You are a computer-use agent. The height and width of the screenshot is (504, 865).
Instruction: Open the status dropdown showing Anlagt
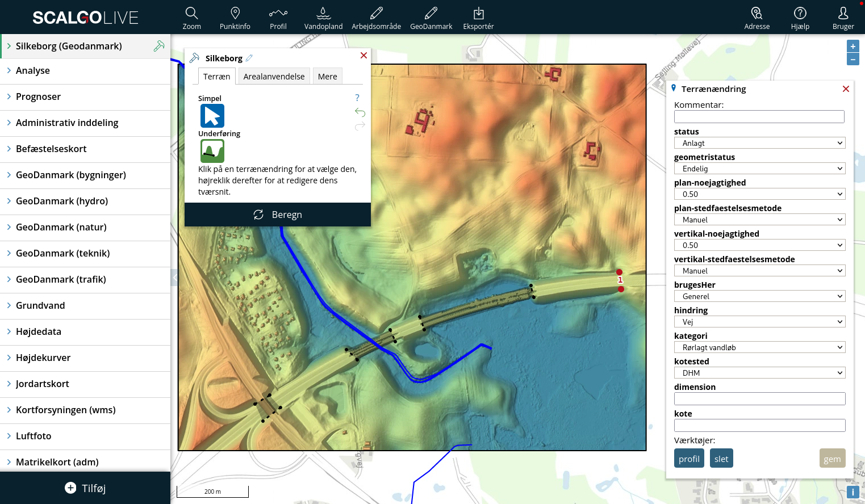pyautogui.click(x=759, y=143)
